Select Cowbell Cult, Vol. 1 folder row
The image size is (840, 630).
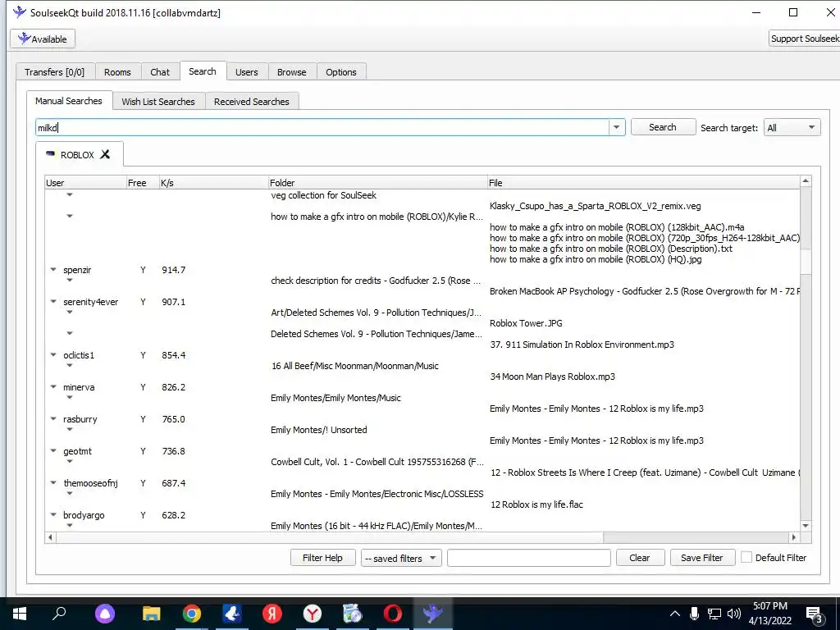[x=377, y=462]
